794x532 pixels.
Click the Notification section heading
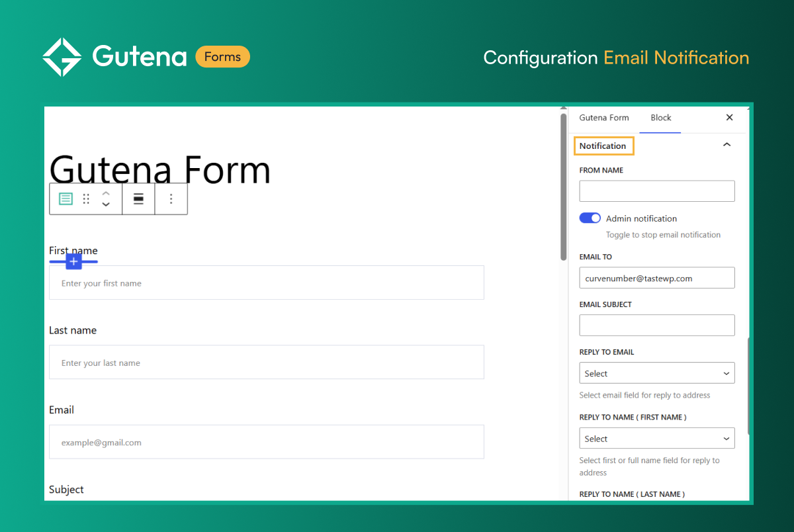(x=603, y=146)
